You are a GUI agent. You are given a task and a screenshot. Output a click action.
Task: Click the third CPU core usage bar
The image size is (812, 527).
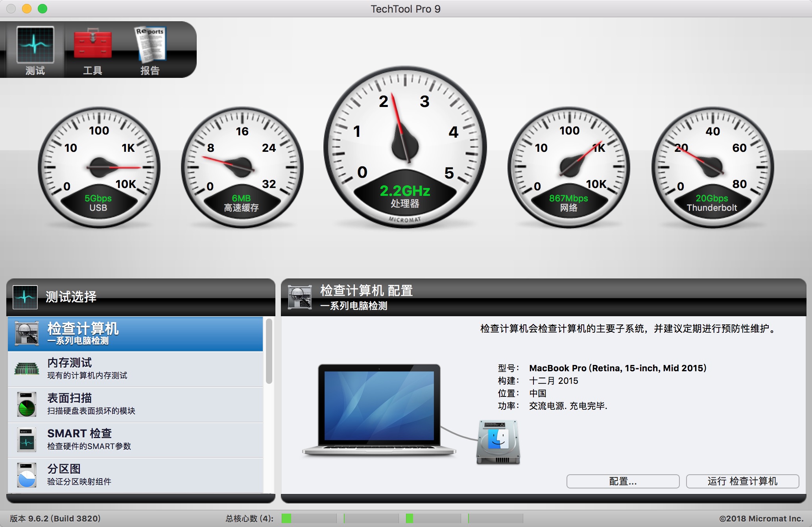pyautogui.click(x=433, y=518)
